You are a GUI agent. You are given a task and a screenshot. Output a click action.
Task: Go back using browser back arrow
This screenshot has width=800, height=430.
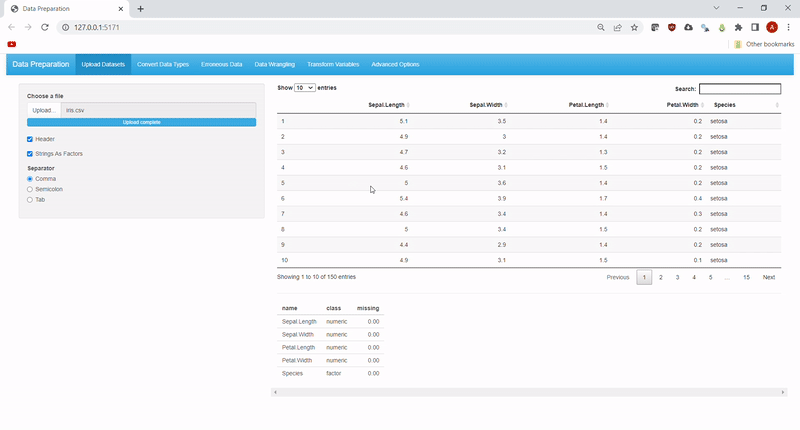(11, 27)
